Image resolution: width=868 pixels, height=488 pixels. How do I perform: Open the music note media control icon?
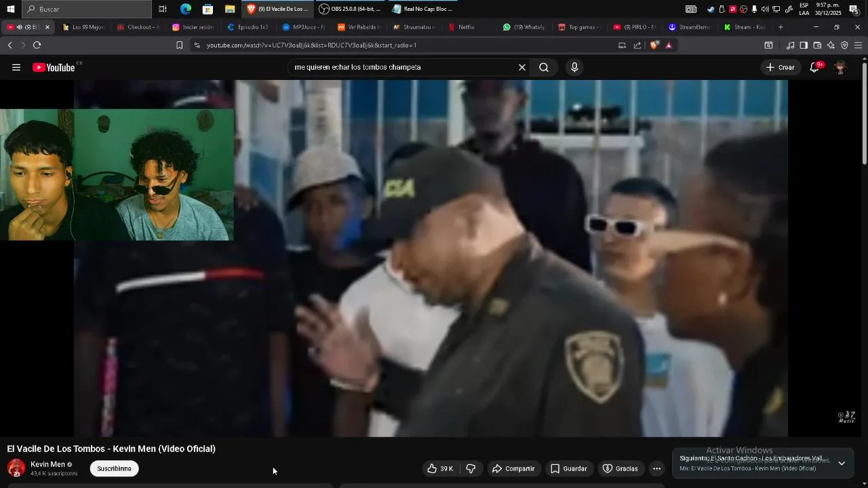click(790, 45)
